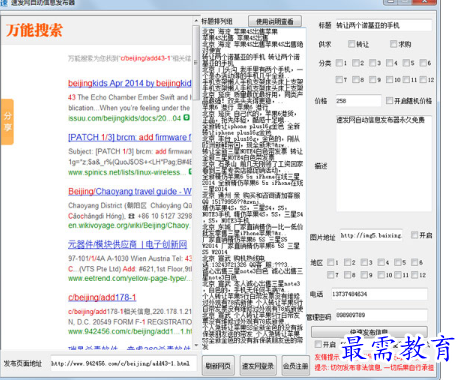This screenshot has width=463, height=380.
Task: Open the c/beijing/add178-1 result link
Action: coord(102,297)
